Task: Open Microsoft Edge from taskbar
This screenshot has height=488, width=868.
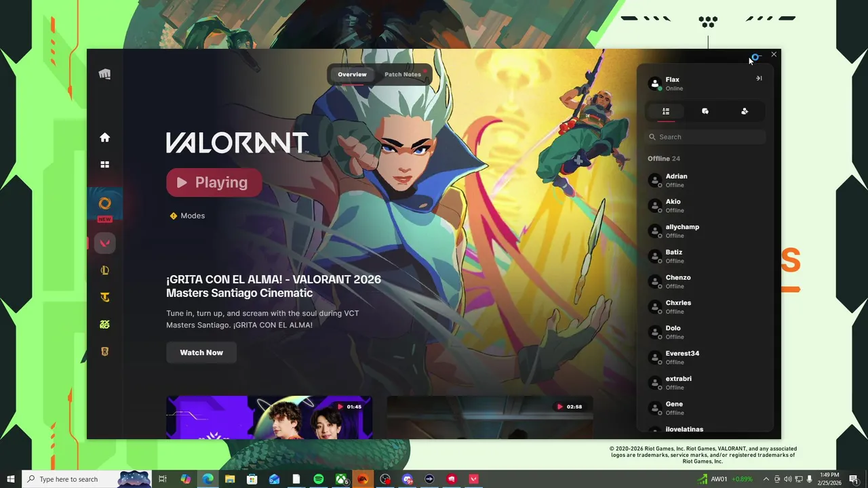Action: pos(208,479)
